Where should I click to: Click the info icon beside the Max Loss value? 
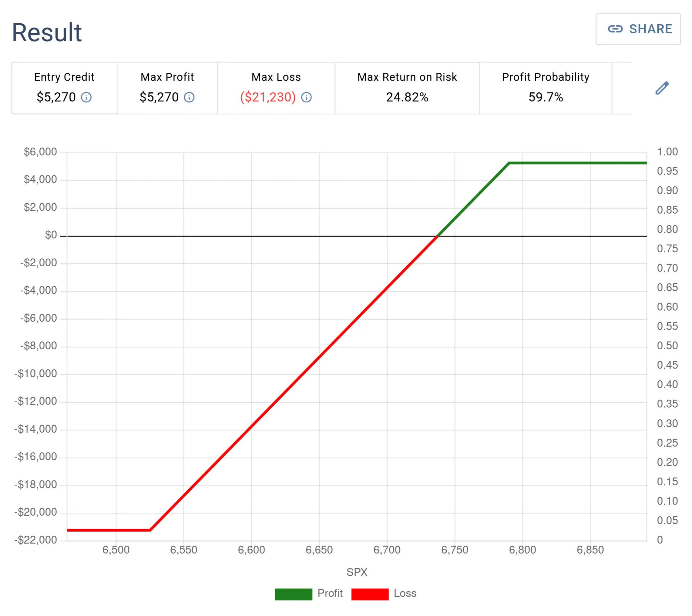pos(307,98)
